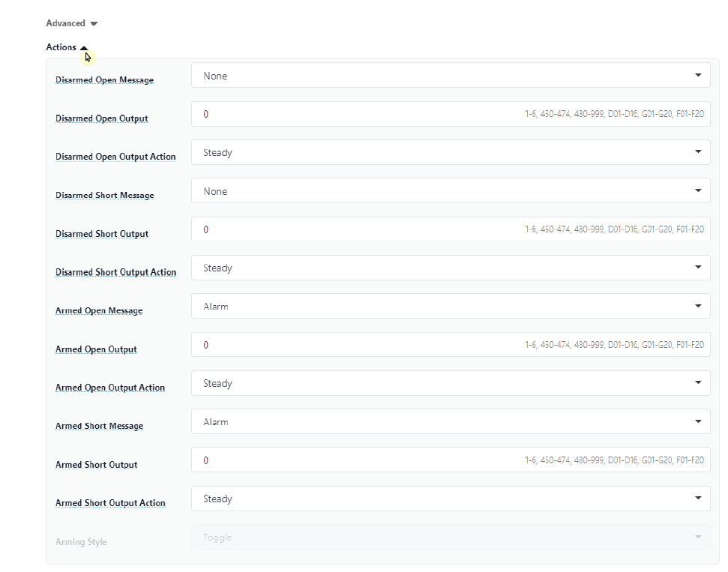Image resolution: width=728 pixels, height=572 pixels.
Task: Open the Disarmed Open Message dropdown
Action: (451, 75)
